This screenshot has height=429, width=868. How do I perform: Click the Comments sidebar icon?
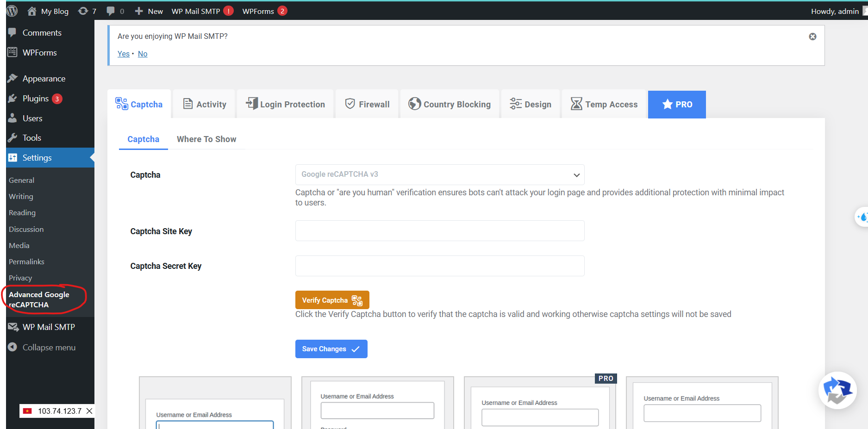tap(12, 32)
